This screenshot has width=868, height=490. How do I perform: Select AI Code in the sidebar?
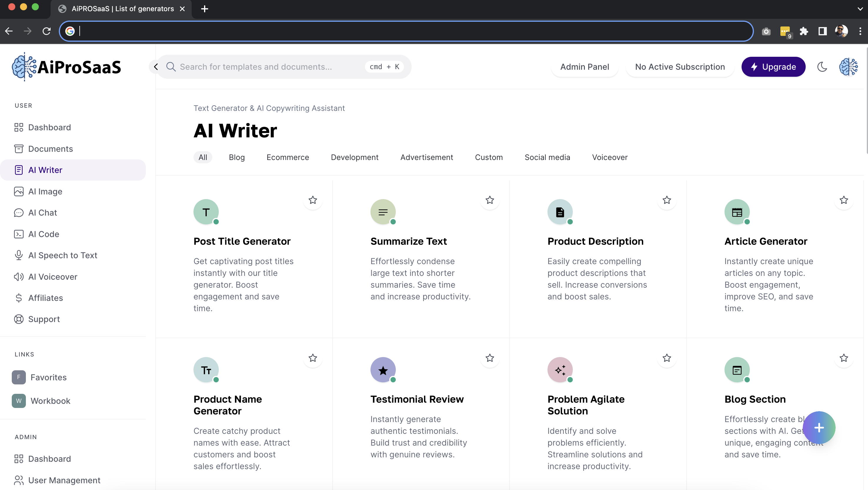click(43, 234)
